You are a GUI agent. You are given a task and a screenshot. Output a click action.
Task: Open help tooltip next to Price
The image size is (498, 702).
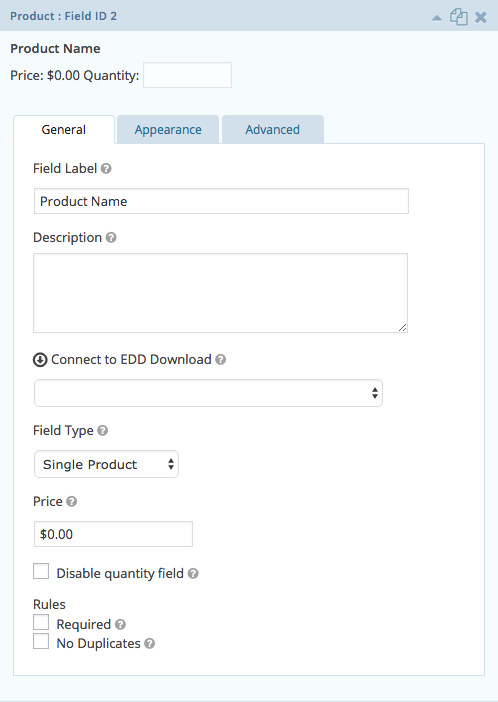pyautogui.click(x=71, y=501)
